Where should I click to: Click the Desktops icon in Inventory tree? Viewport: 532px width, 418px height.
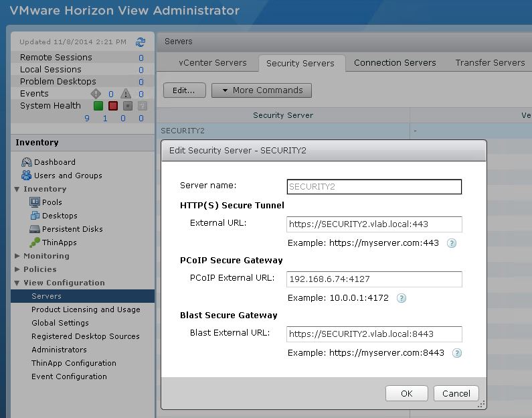(35, 215)
